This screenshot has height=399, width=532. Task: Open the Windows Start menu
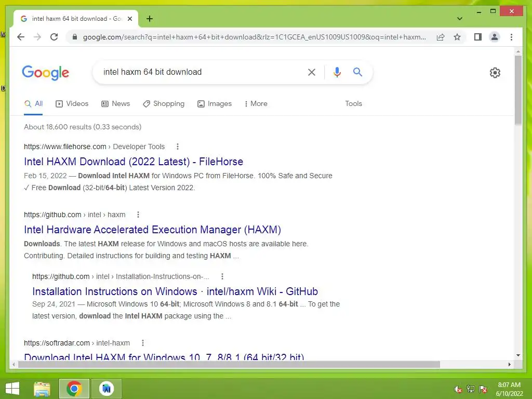click(12, 389)
